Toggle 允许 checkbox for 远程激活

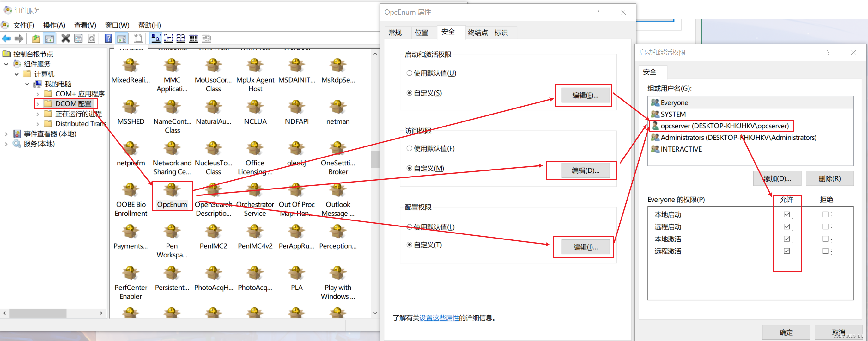tap(786, 251)
